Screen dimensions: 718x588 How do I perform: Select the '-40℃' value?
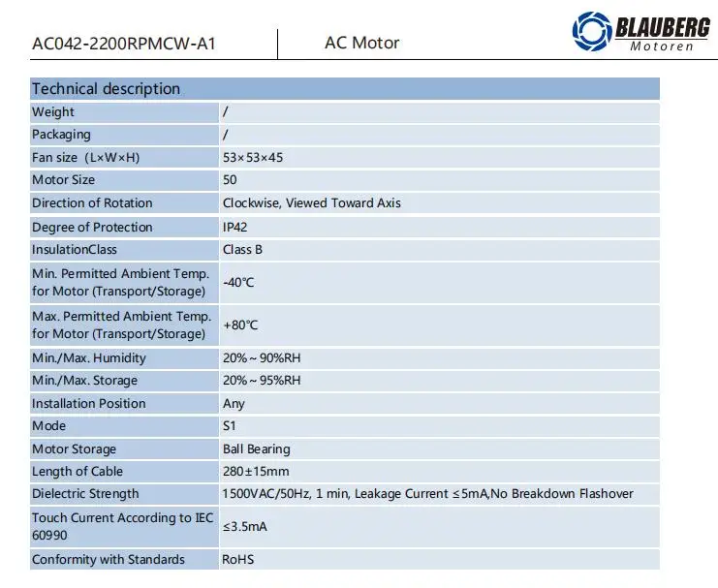click(x=238, y=283)
